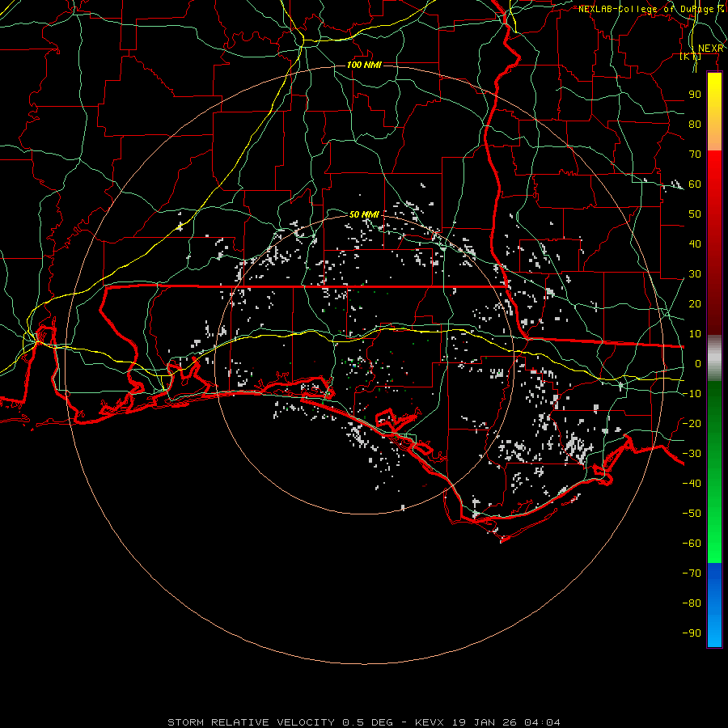Click the KT units label above color bar
This screenshot has width=728, height=728.
click(691, 57)
